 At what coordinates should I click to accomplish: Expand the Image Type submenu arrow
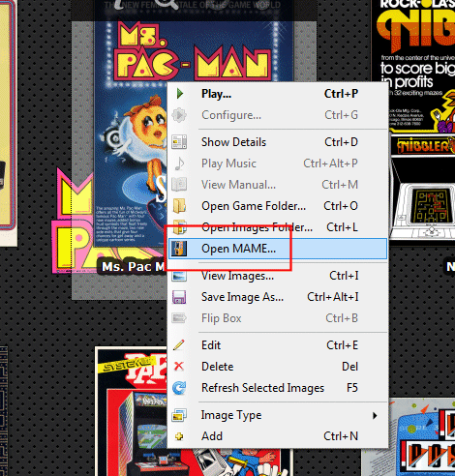point(375,415)
